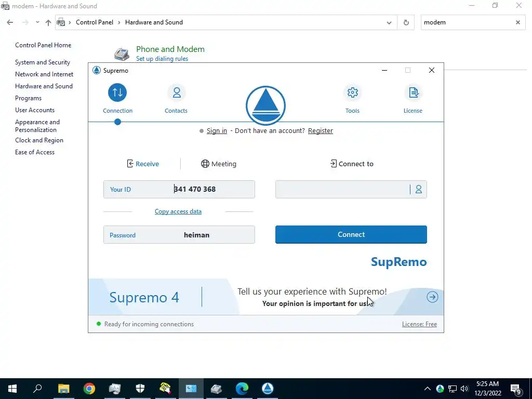
Task: Expand the address bar history dropdown
Action: 389,23
